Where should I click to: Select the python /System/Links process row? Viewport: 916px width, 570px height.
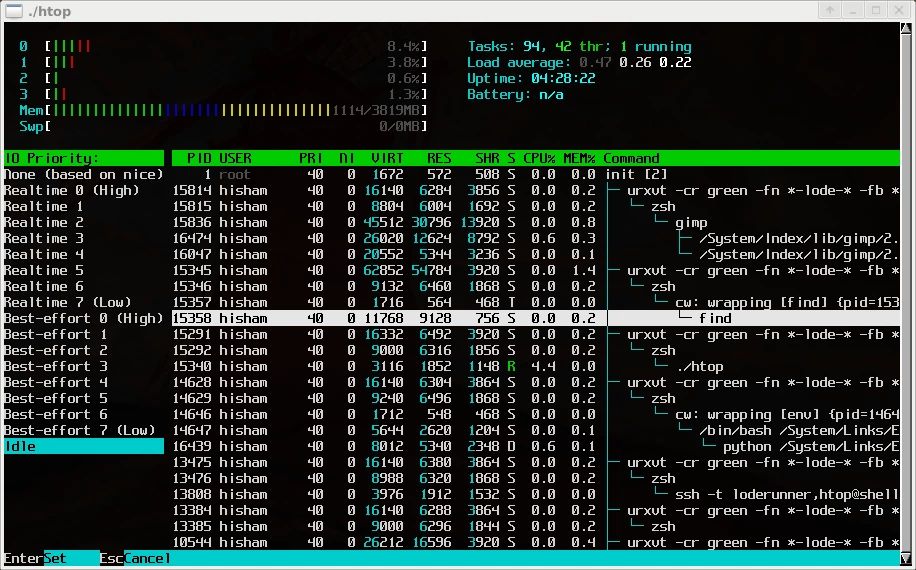click(536, 446)
